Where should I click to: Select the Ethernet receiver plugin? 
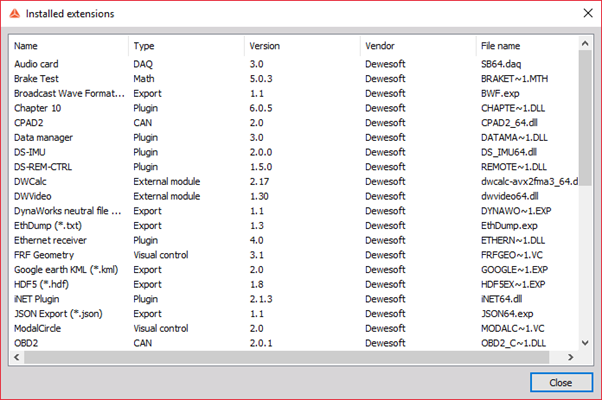pyautogui.click(x=294, y=240)
